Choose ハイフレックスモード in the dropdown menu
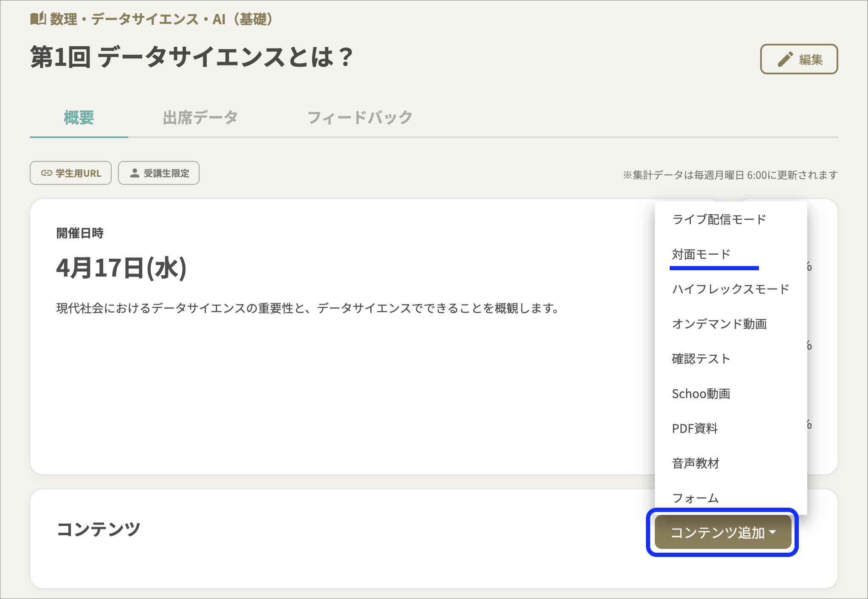The width and height of the screenshot is (868, 599). [731, 289]
